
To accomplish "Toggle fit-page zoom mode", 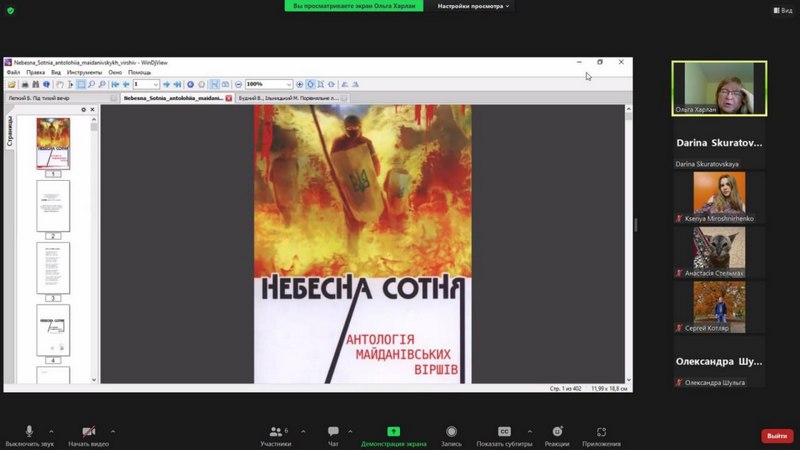I will coord(320,84).
